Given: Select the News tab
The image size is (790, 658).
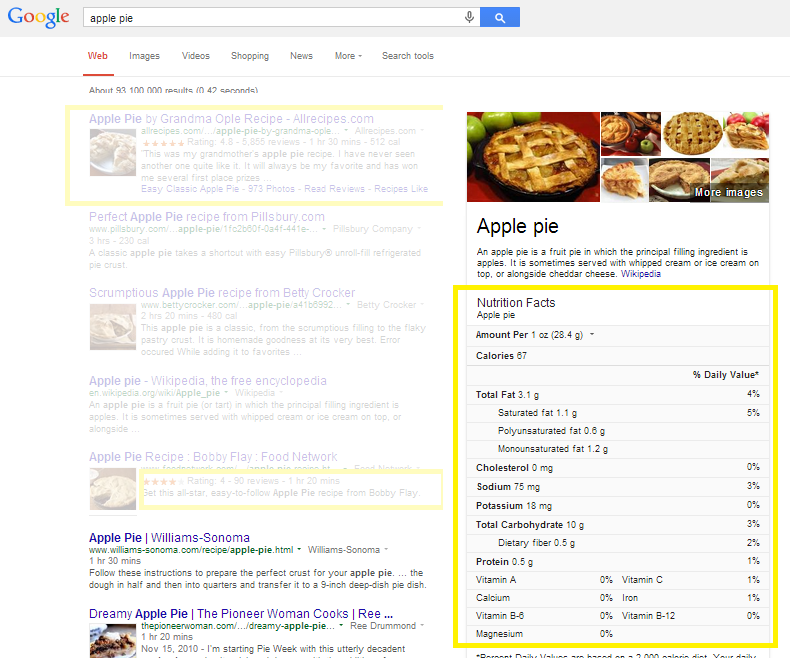Looking at the screenshot, I should (x=301, y=56).
